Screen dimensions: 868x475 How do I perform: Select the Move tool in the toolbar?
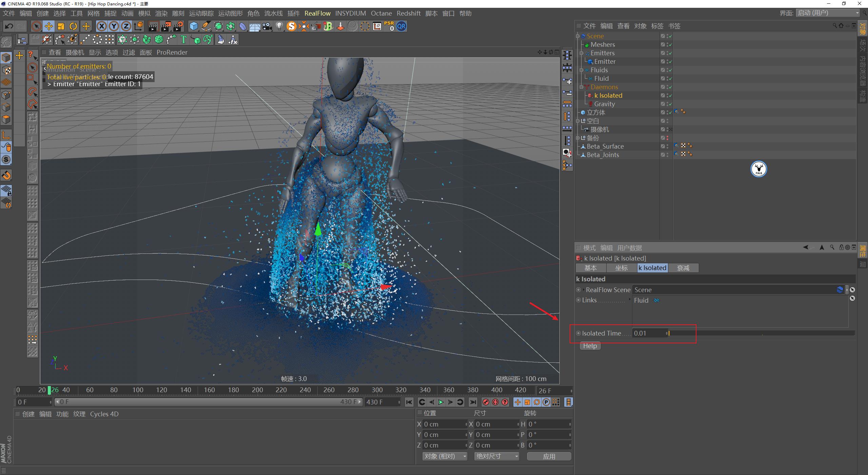48,26
